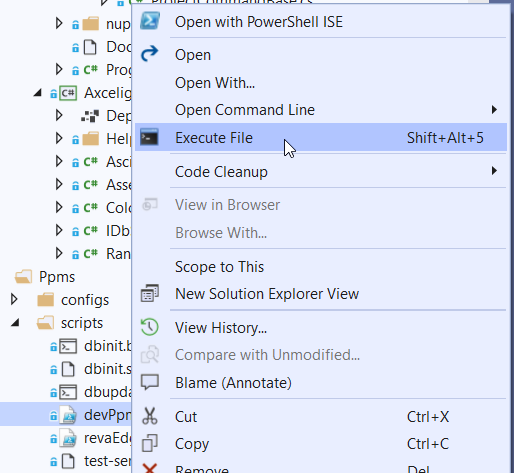
Task: Click the scripts folder icon
Action: coord(45,323)
